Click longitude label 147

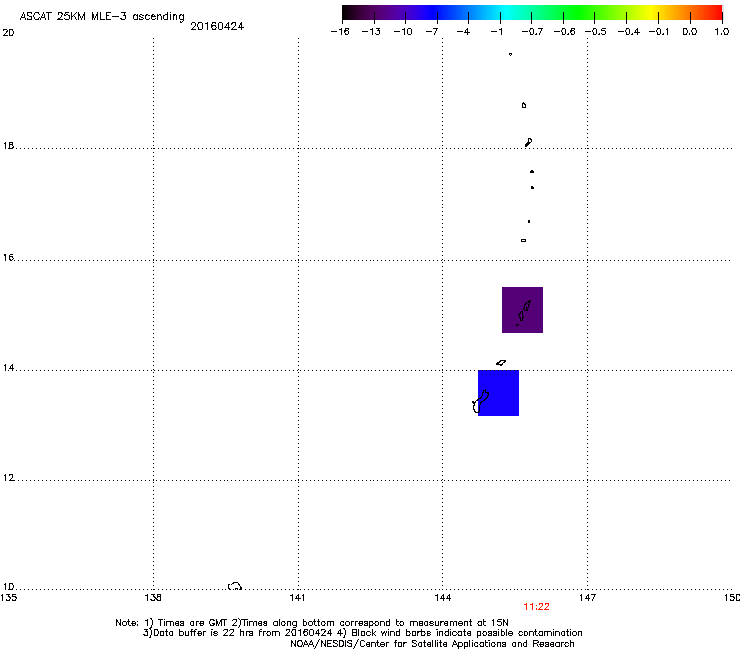[x=587, y=598]
